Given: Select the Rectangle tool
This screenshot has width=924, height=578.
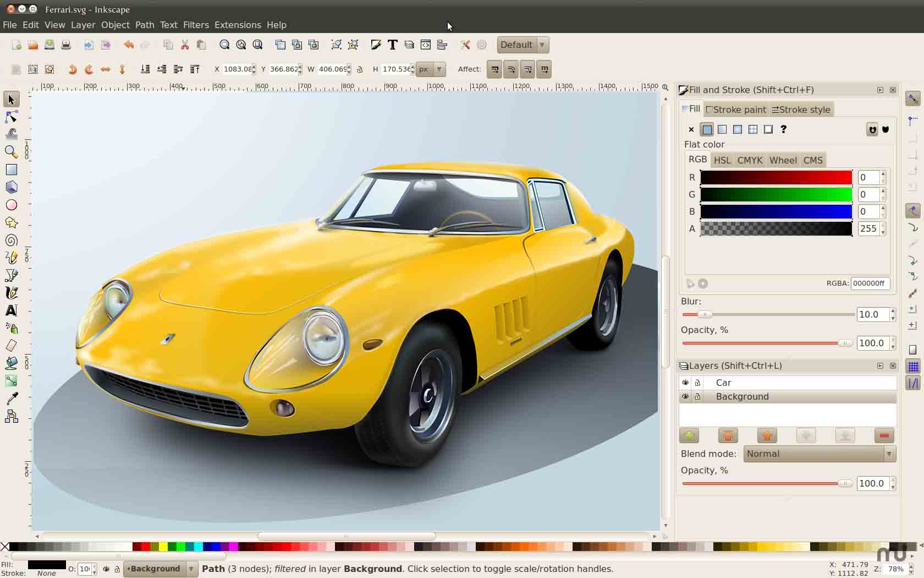Looking at the screenshot, I should pos(11,170).
